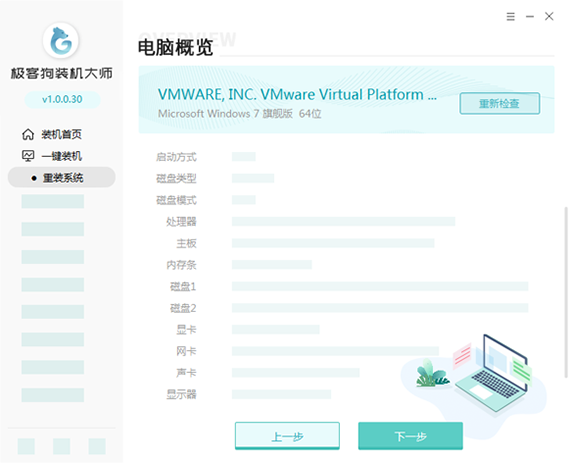Close the window with the X icon

[549, 16]
